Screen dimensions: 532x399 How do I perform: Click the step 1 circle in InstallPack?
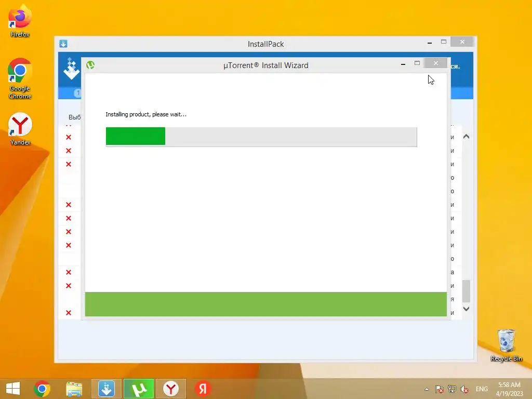coord(78,92)
